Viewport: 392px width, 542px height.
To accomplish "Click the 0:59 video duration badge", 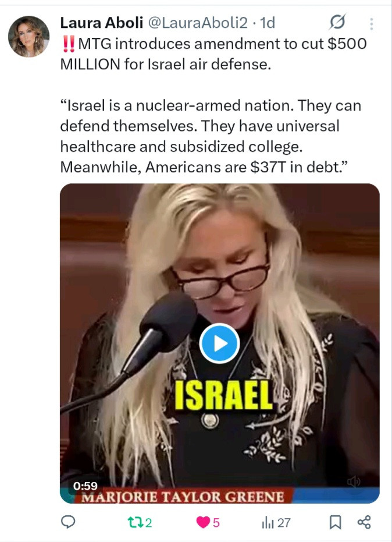I will point(85,486).
